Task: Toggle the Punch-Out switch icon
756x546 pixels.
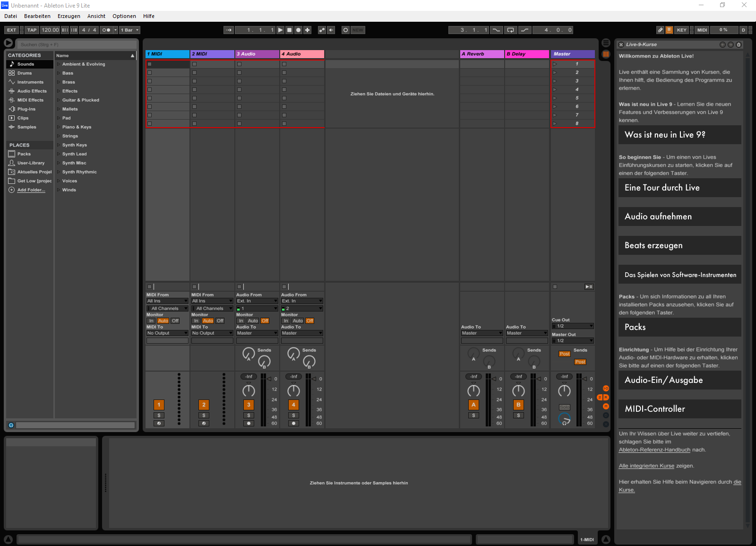Action: (x=524, y=30)
